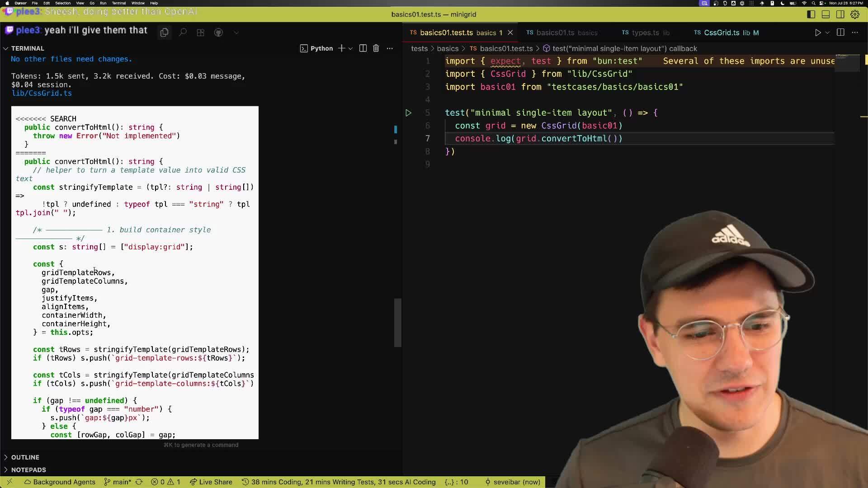868x488 pixels.
Task: Switch to basics01.ts editor tab
Action: pos(562,33)
